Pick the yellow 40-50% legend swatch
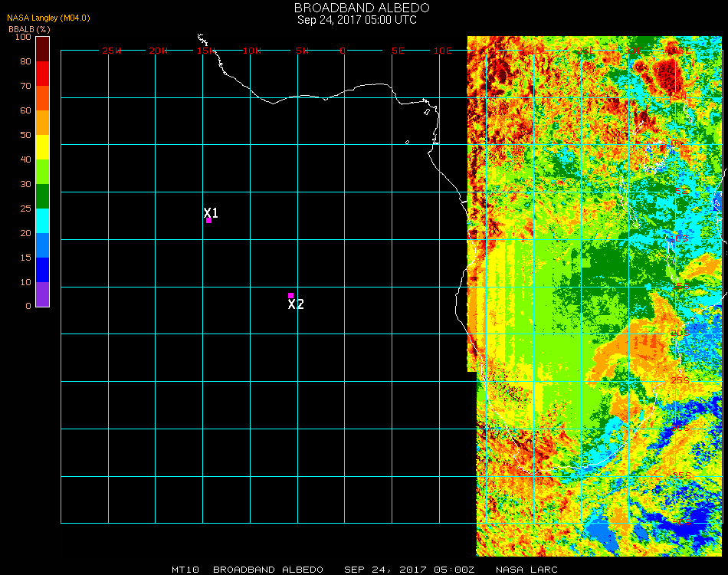 click(42, 146)
